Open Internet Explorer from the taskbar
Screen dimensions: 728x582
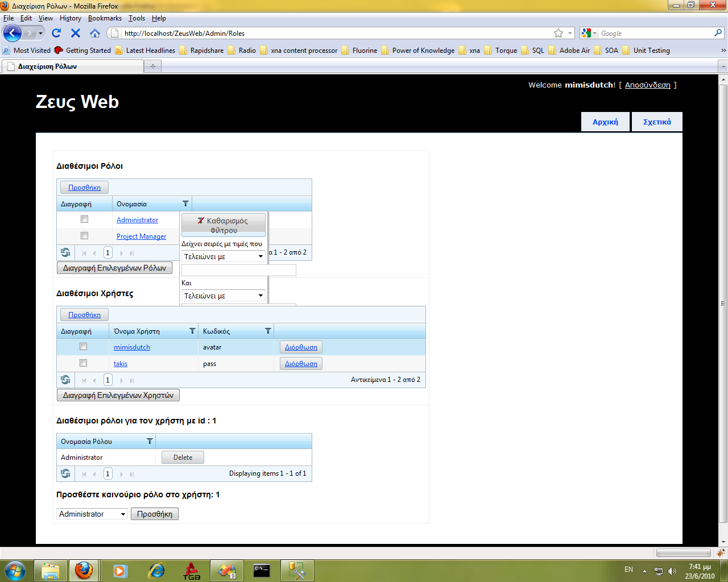coord(156,571)
